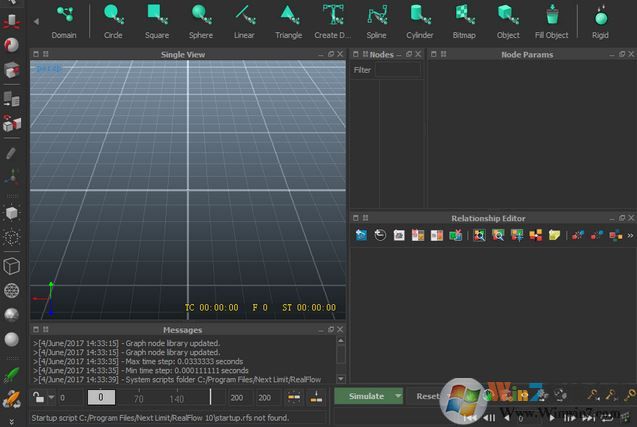Click the sticky note icon in Relationship Editor
Screen dimensions: 637x427
[553, 235]
